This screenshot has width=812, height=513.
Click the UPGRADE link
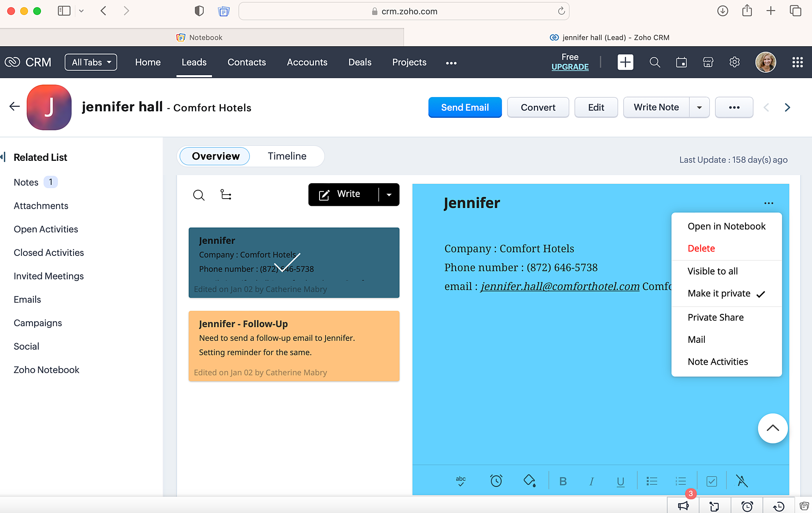pyautogui.click(x=570, y=67)
